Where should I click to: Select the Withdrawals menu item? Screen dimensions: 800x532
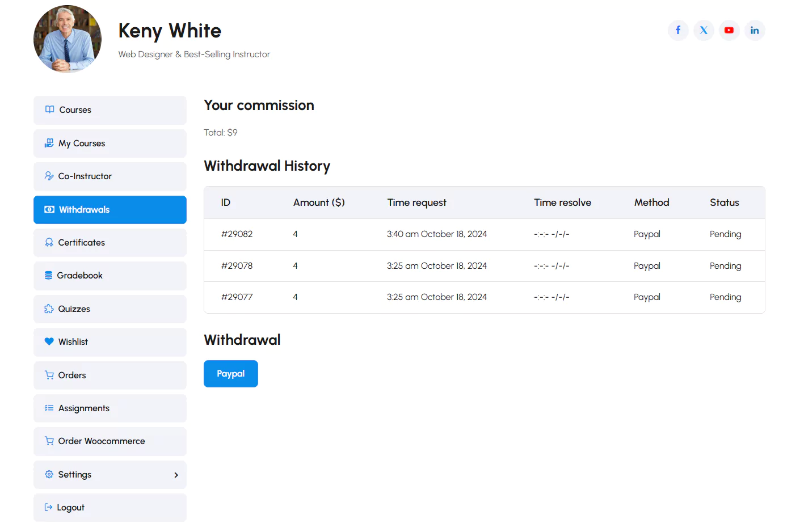pyautogui.click(x=110, y=209)
